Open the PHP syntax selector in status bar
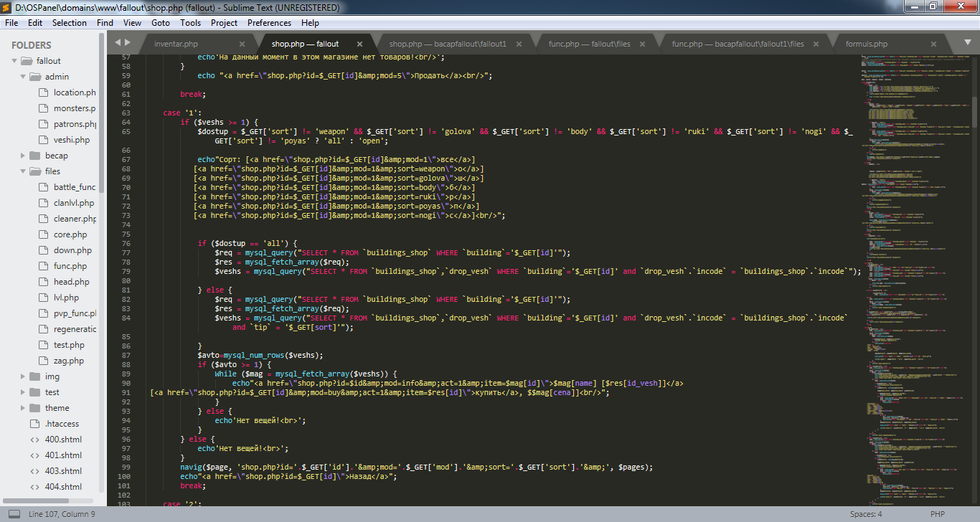The width and height of the screenshot is (980, 522). point(937,514)
